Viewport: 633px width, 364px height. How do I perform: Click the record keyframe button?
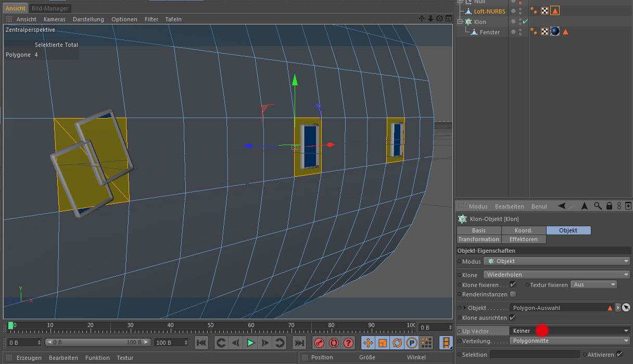point(319,343)
